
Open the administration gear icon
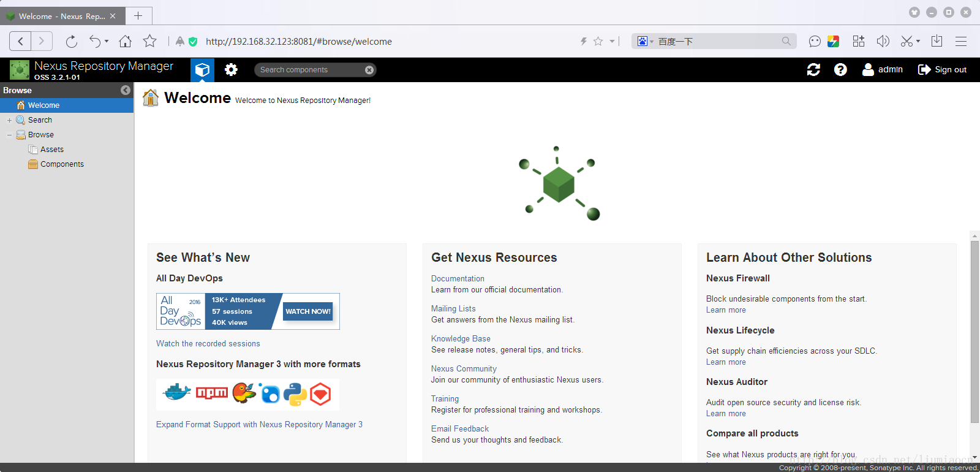click(231, 70)
